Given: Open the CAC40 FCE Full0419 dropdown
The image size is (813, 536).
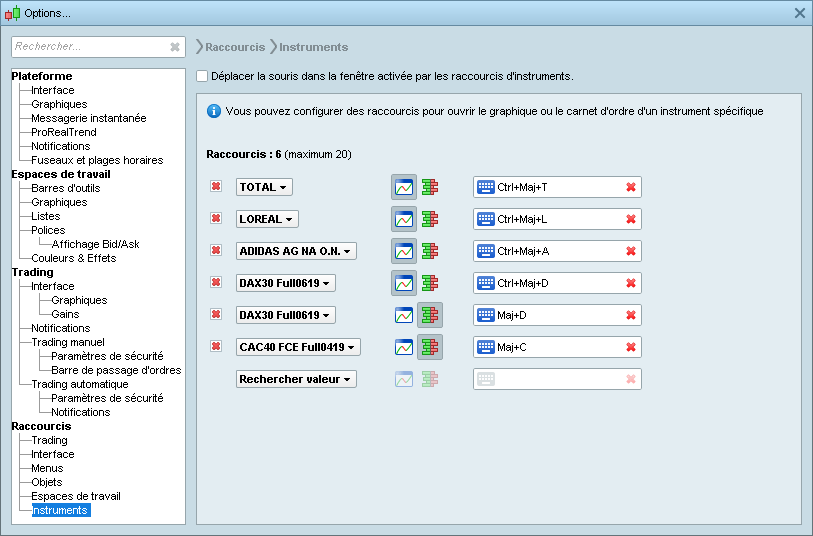Looking at the screenshot, I should pyautogui.click(x=298, y=347).
